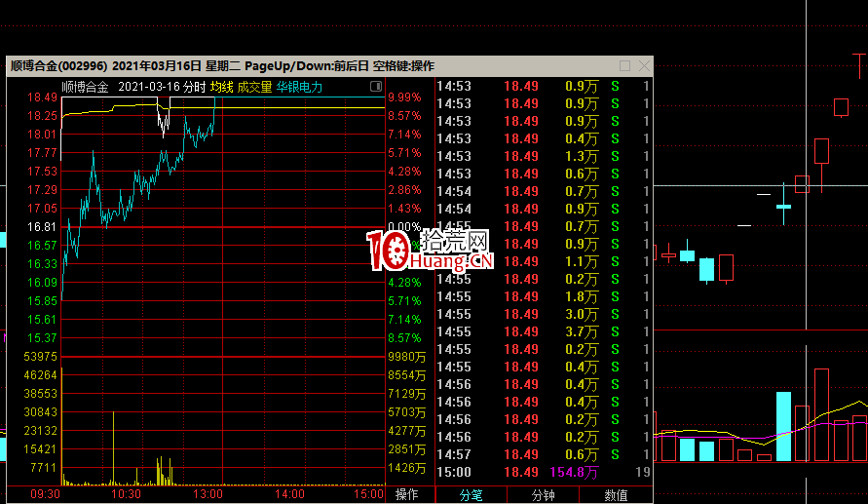Select the 14:57 trade with 0.6万 volume
This screenshot has height=504, width=868.
click(543, 454)
